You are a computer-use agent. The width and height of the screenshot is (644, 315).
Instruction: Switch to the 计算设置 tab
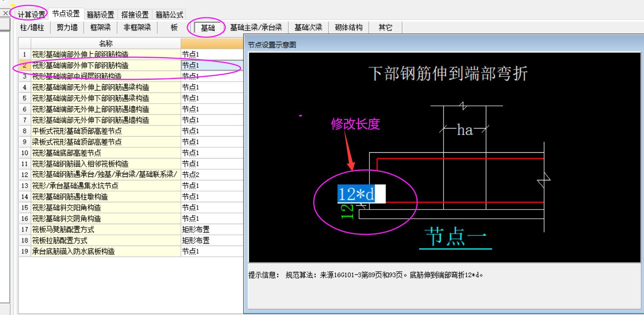tap(31, 15)
